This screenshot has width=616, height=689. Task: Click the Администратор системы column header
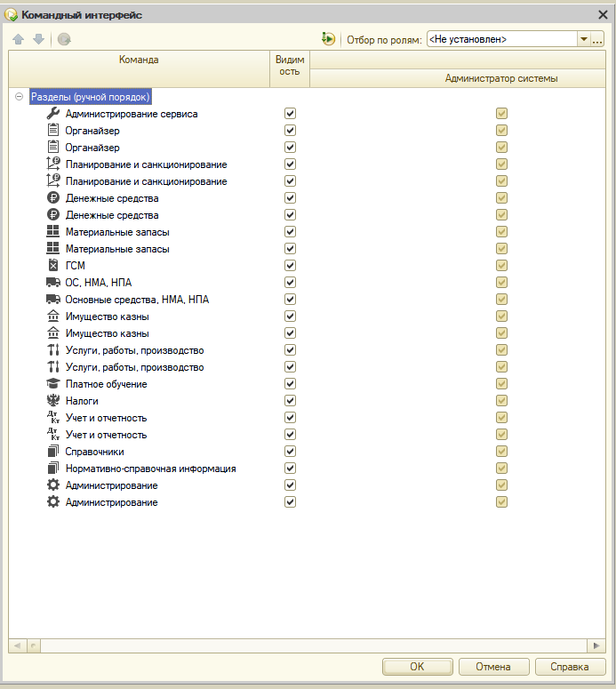[501, 78]
